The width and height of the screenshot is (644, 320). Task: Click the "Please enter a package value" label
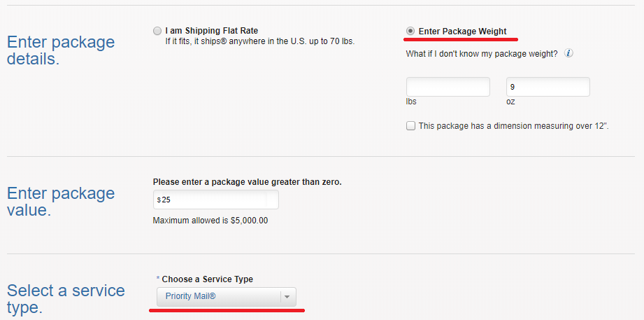coord(247,182)
